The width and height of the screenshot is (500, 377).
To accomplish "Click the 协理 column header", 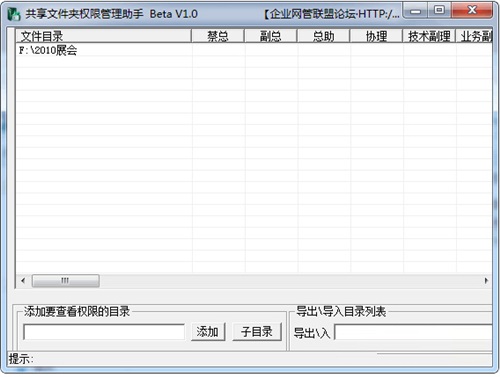I will coord(376,36).
